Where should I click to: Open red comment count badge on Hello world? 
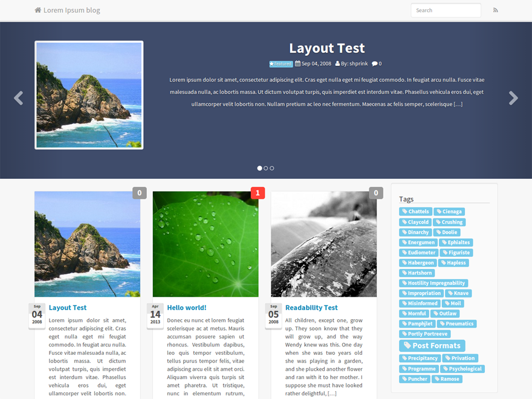pyautogui.click(x=258, y=193)
